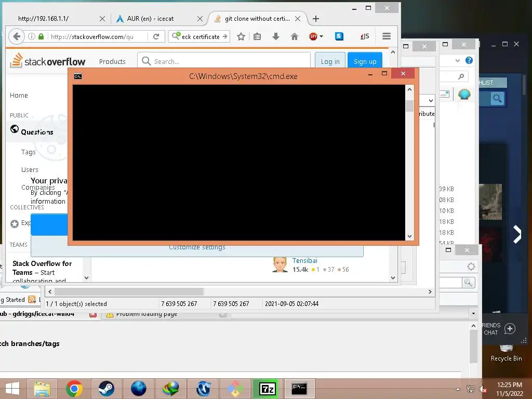The width and height of the screenshot is (532, 399).
Task: Open user Tensibai's profile link
Action: (x=305, y=261)
